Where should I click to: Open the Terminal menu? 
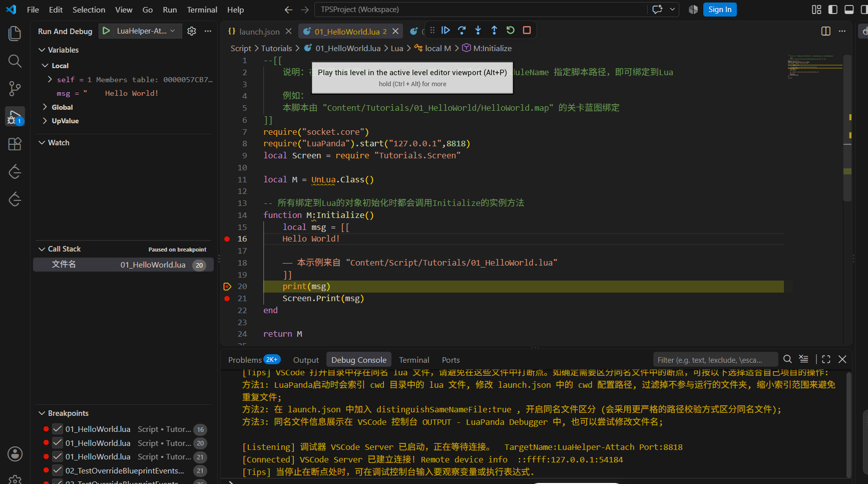pos(202,10)
